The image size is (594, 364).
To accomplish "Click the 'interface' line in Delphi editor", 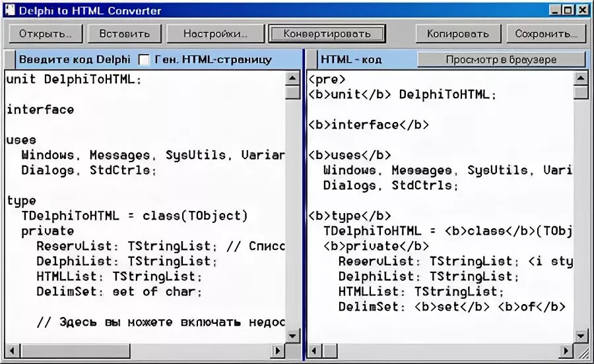I will click(40, 109).
